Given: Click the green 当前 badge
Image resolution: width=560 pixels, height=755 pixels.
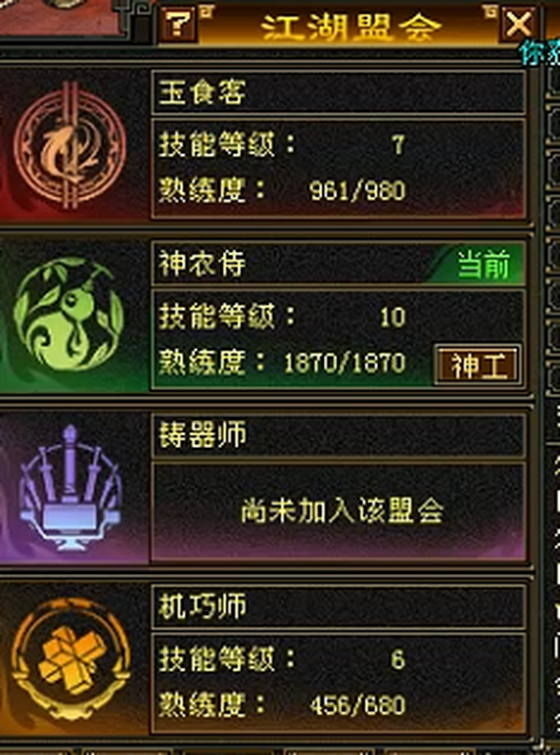Looking at the screenshot, I should coord(483,264).
